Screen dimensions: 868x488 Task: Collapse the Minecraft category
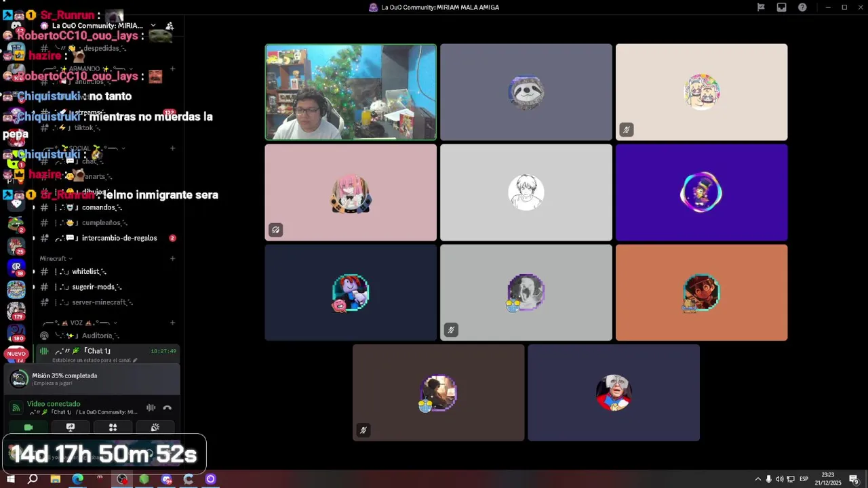pos(56,258)
